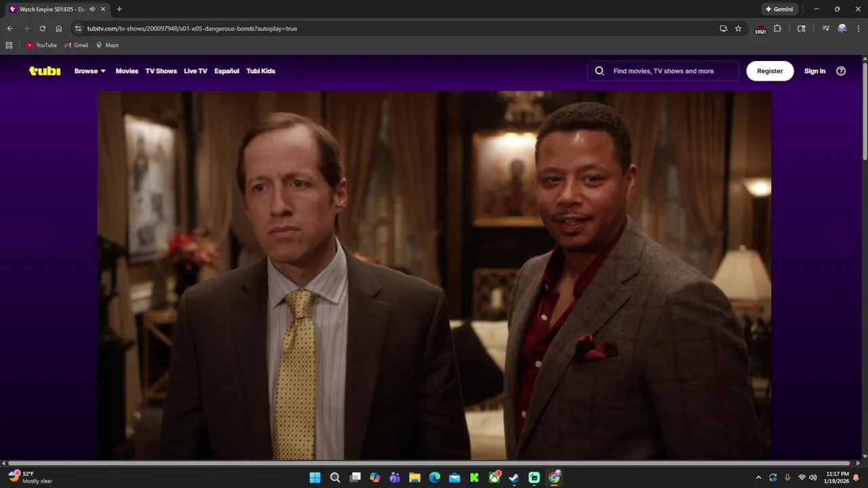Viewport: 868px width, 488px height.
Task: Click the microphone tray icon
Action: pyautogui.click(x=787, y=478)
